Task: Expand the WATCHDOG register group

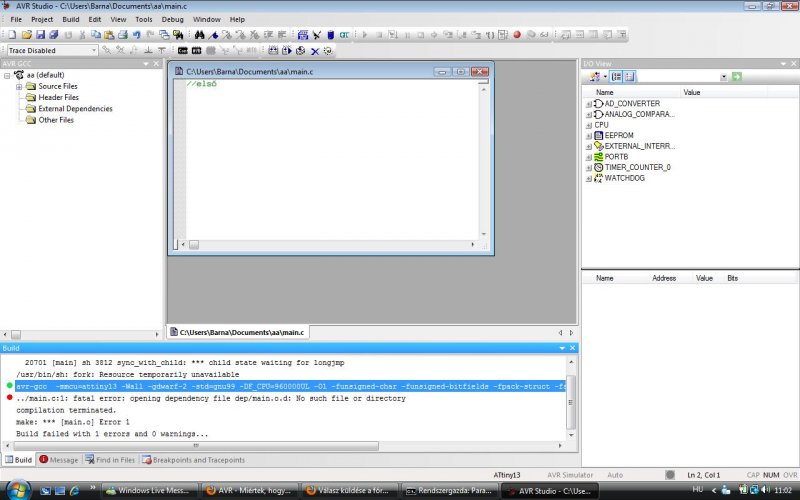Action: [x=588, y=179]
